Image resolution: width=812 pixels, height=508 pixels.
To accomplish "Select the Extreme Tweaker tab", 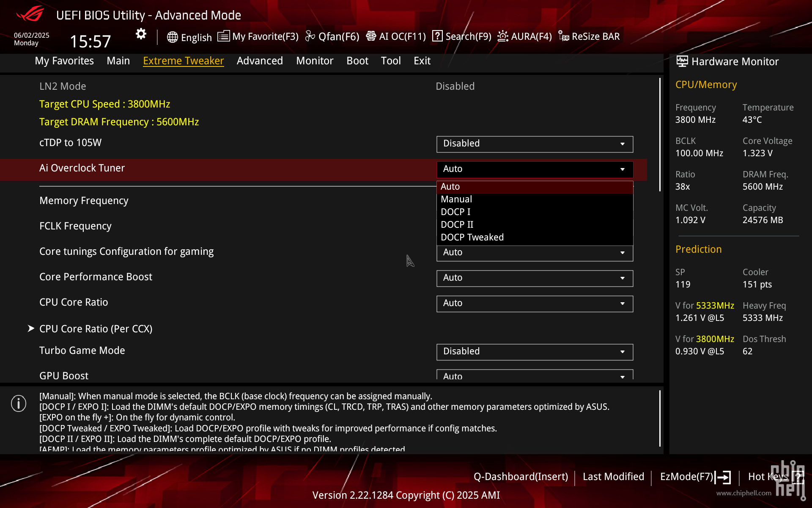I will pyautogui.click(x=183, y=61).
